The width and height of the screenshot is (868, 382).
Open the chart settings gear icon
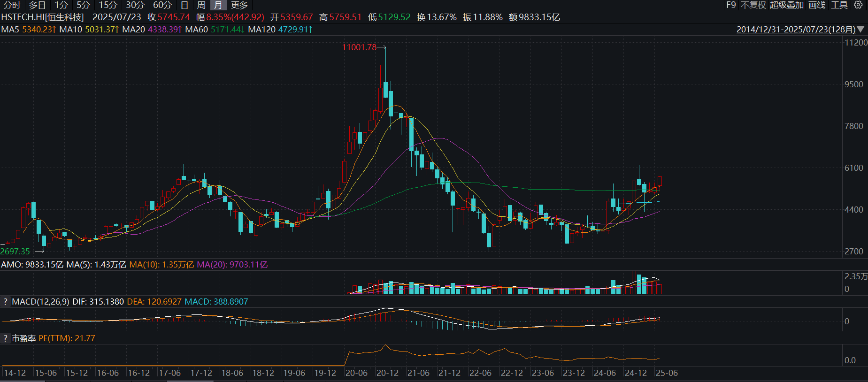click(x=858, y=5)
